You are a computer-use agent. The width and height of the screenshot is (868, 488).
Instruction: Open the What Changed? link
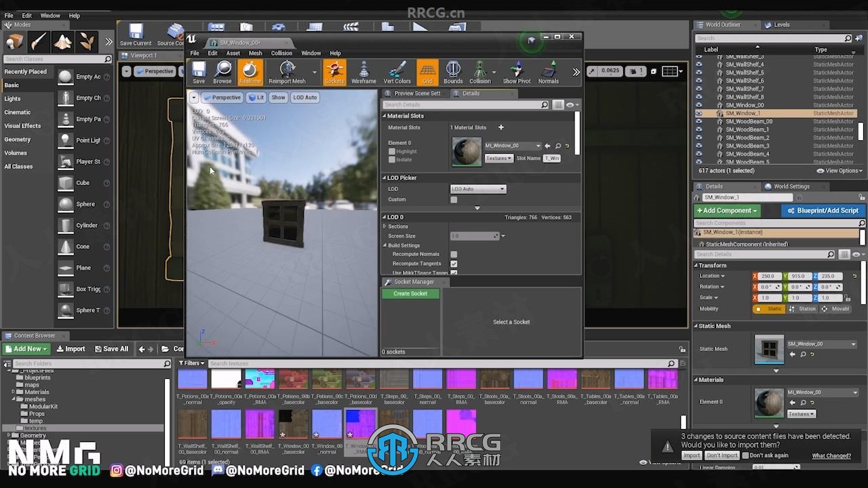click(x=831, y=455)
